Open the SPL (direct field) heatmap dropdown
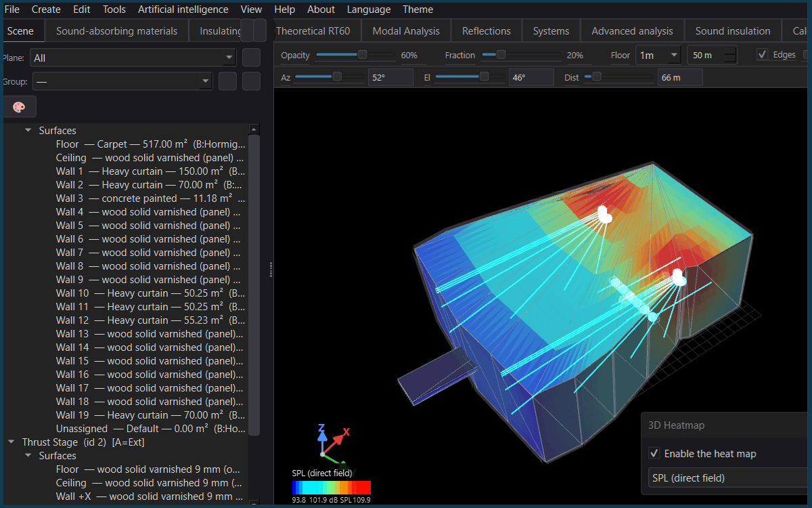The image size is (812, 508). pyautogui.click(x=729, y=478)
